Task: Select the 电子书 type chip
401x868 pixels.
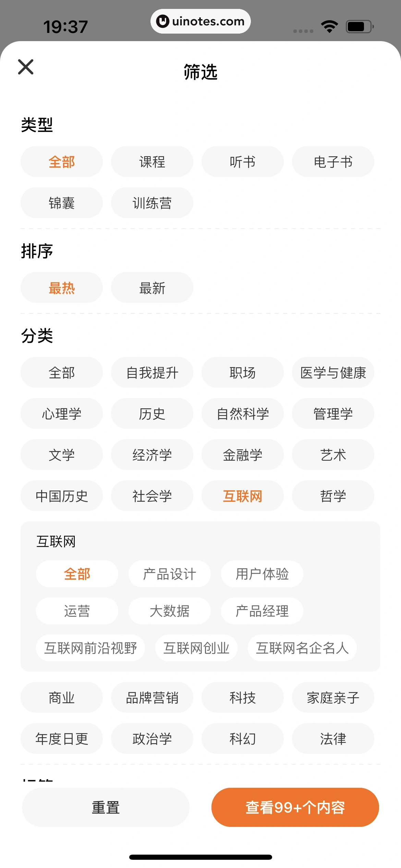Action: 333,162
